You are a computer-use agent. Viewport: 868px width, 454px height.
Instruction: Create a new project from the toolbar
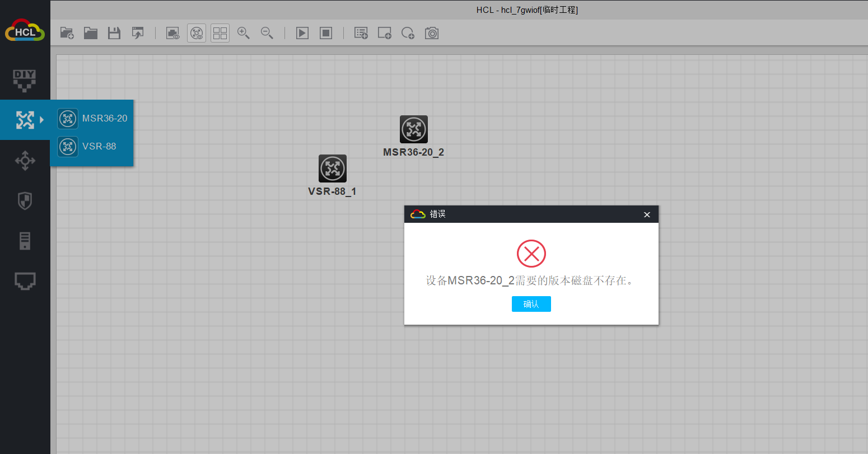[67, 33]
